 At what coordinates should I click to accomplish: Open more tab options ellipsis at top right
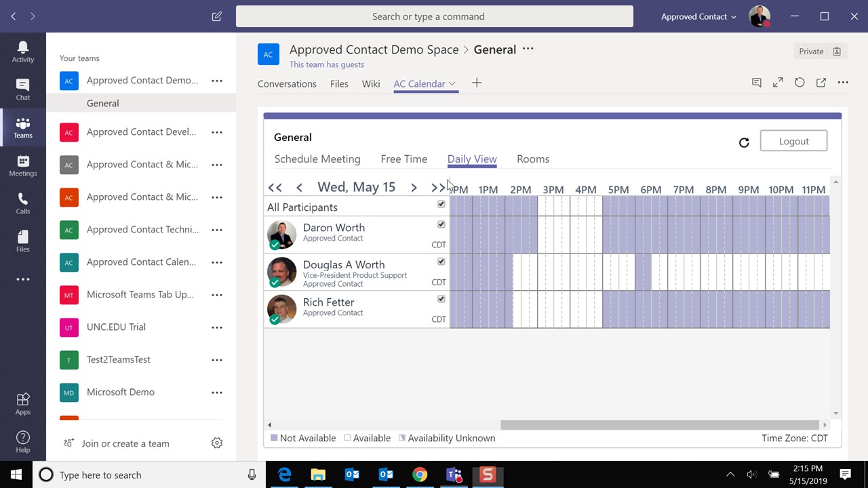(x=843, y=83)
